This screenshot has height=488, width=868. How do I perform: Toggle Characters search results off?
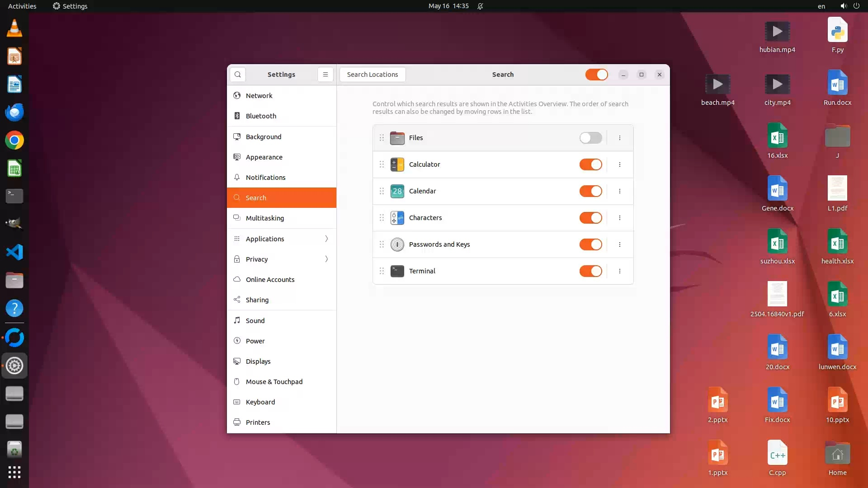[x=590, y=218]
